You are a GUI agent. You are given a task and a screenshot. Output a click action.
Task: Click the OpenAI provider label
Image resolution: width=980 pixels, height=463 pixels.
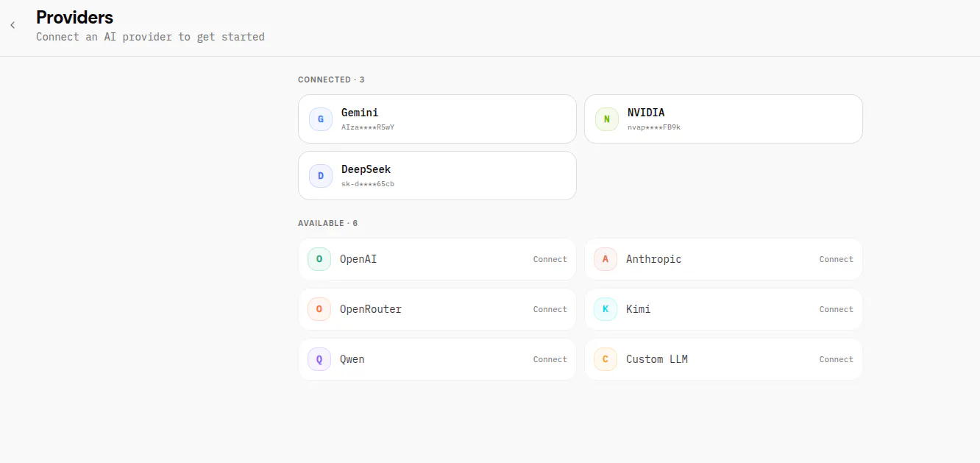(358, 259)
